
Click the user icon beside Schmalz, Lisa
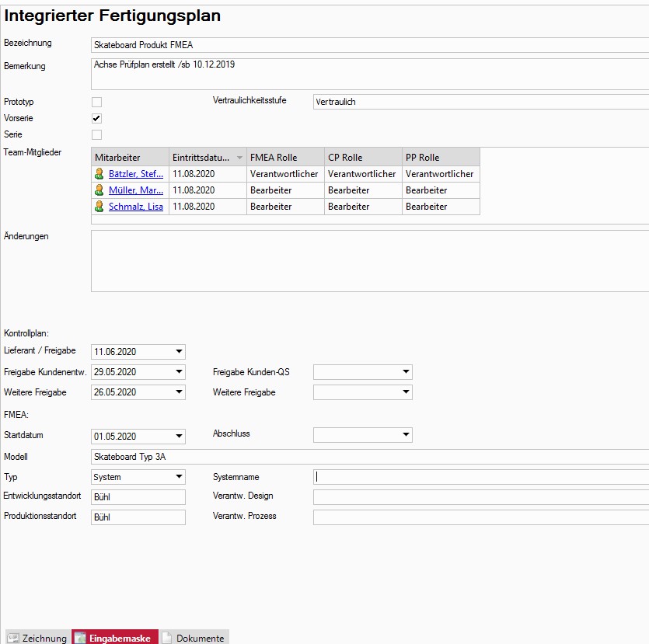[99, 206]
